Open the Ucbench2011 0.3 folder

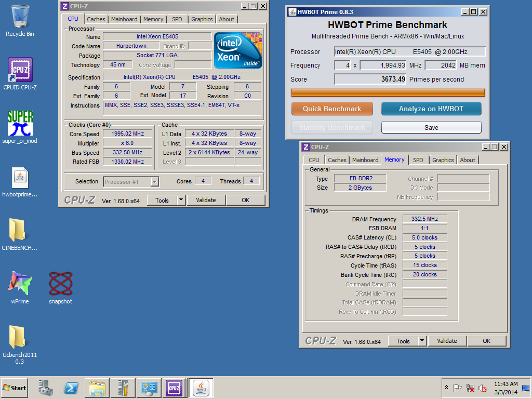click(20, 344)
